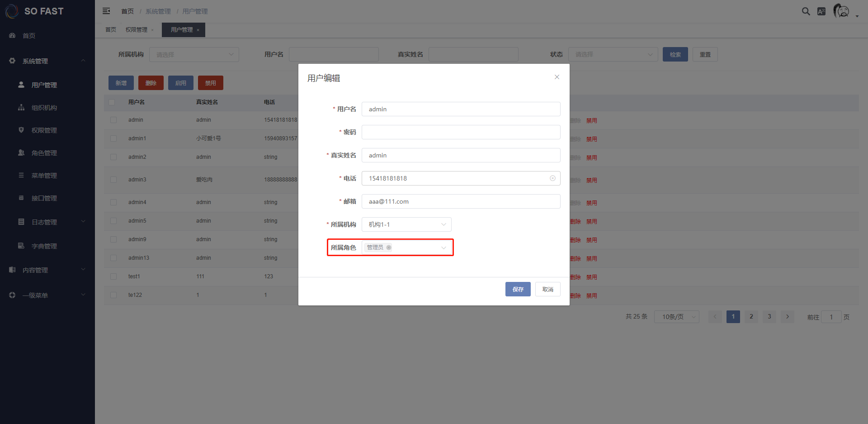
Task: Open the search magnifier in the header
Action: pyautogui.click(x=806, y=11)
